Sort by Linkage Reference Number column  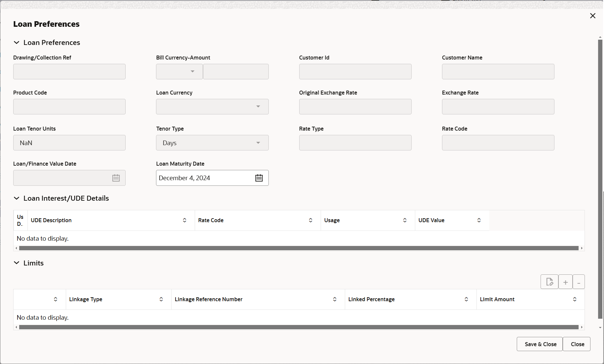335,299
